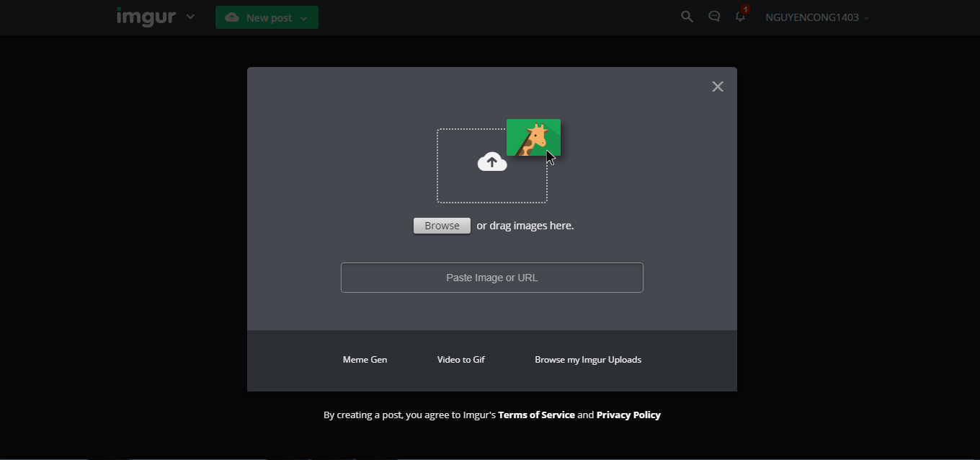The image size is (980, 460).
Task: Open the notifications bell icon
Action: [x=740, y=17]
